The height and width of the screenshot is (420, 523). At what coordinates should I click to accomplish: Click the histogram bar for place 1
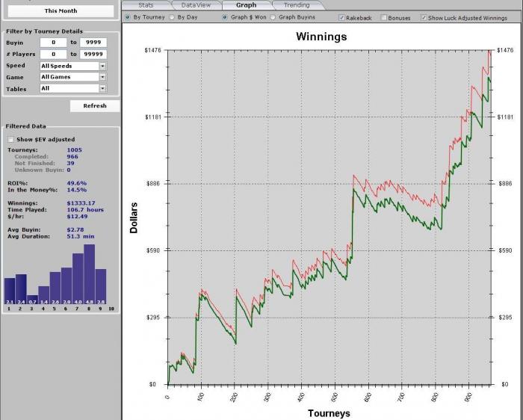point(9,291)
